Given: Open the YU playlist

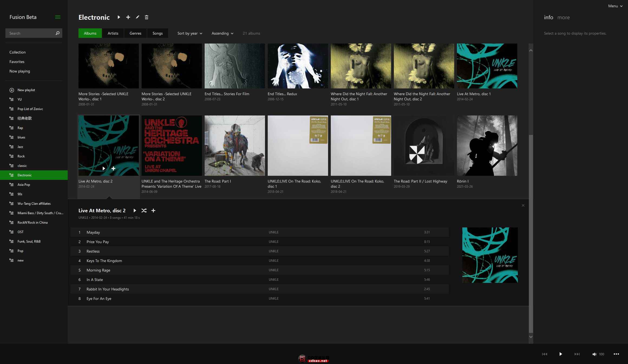Looking at the screenshot, I should pyautogui.click(x=34, y=100).
